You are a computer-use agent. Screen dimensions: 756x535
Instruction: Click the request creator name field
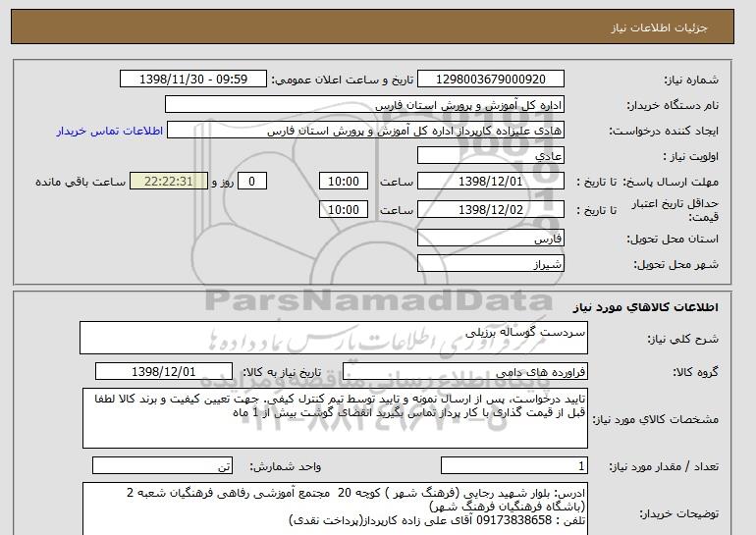[365, 131]
